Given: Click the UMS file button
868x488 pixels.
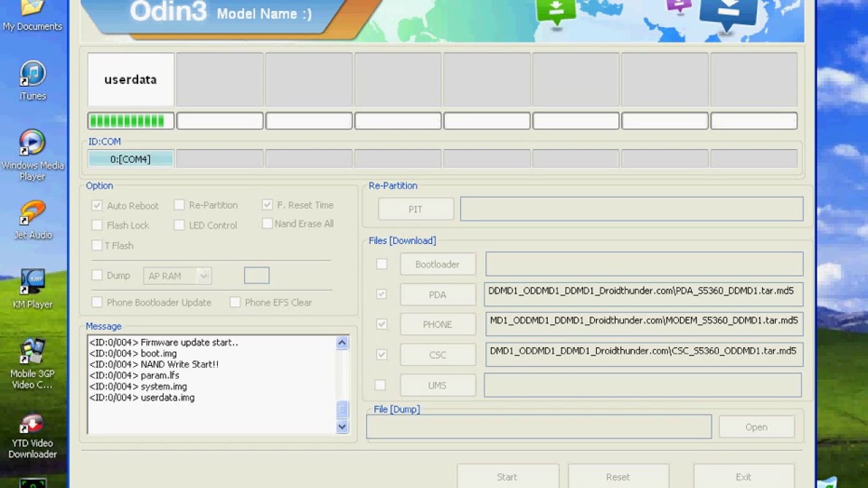Looking at the screenshot, I should coord(437,385).
